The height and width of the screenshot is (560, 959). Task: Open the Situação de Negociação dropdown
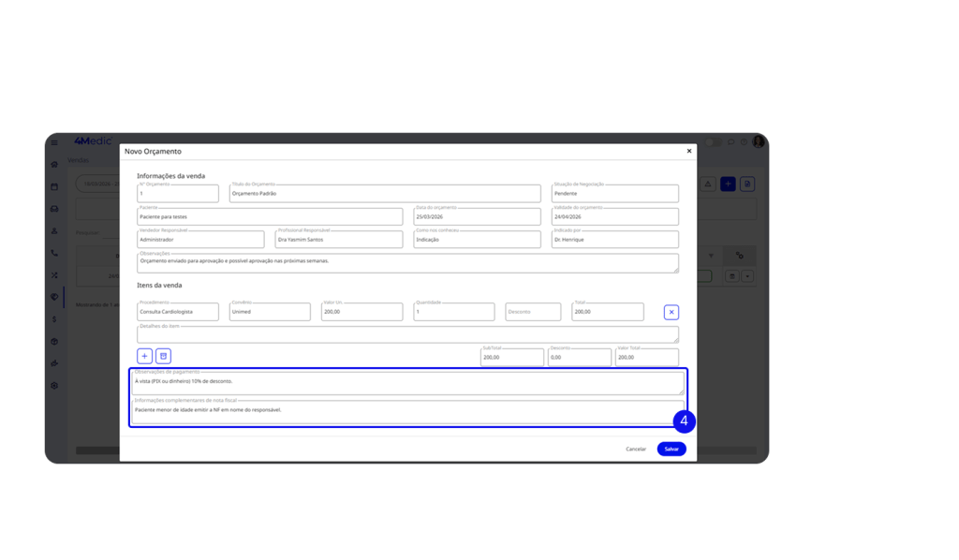click(x=614, y=194)
